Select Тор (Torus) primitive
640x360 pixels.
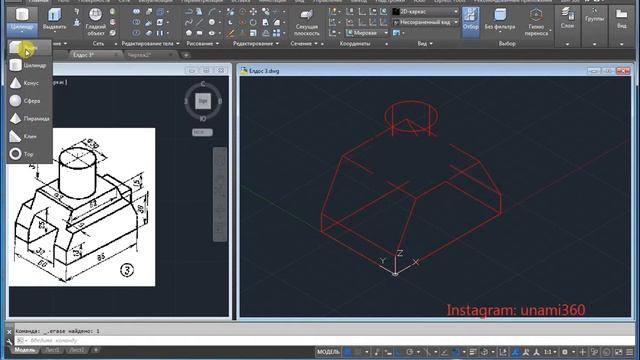coord(29,154)
